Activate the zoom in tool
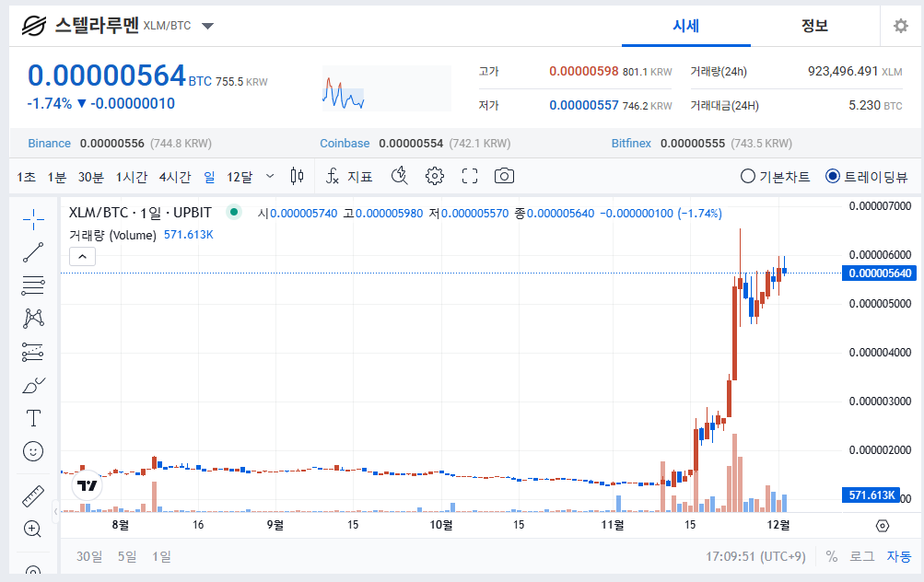Viewport: 924px width, 582px height. pos(32,529)
